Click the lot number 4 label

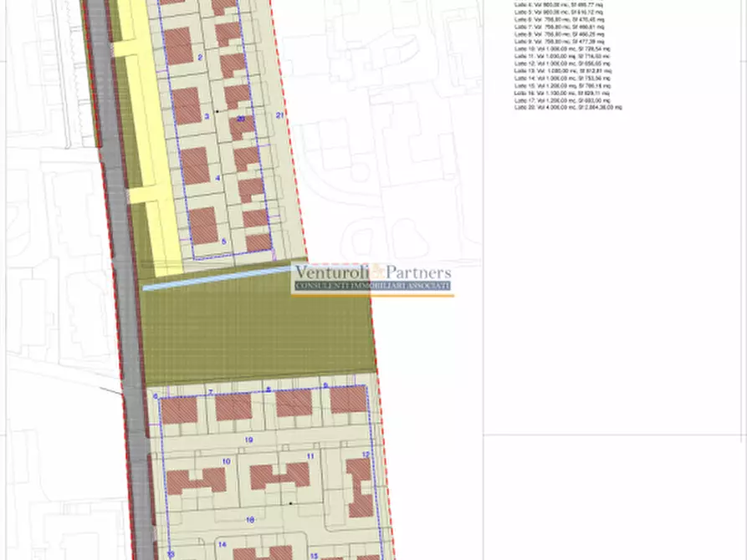[x=217, y=178]
